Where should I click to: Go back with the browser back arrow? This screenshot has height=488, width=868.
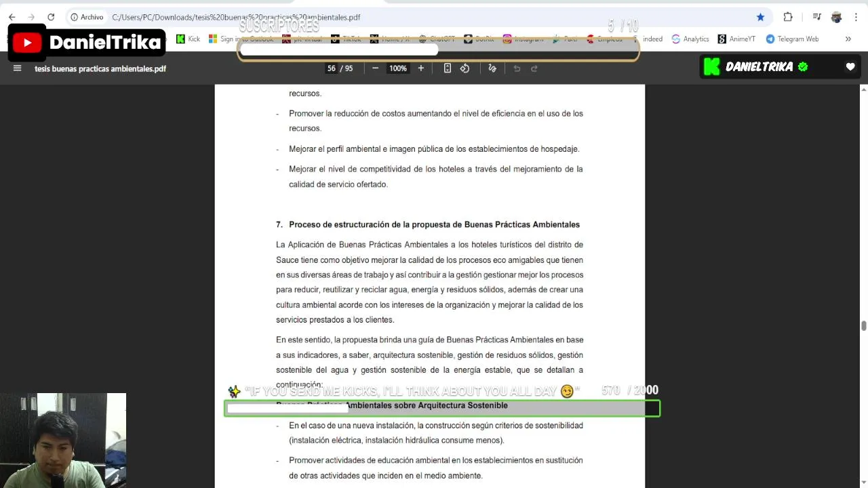click(x=12, y=17)
